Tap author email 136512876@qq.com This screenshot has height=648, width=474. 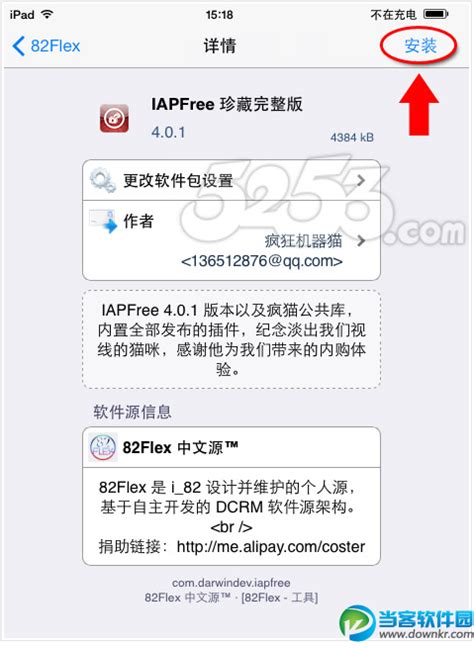coord(262,261)
